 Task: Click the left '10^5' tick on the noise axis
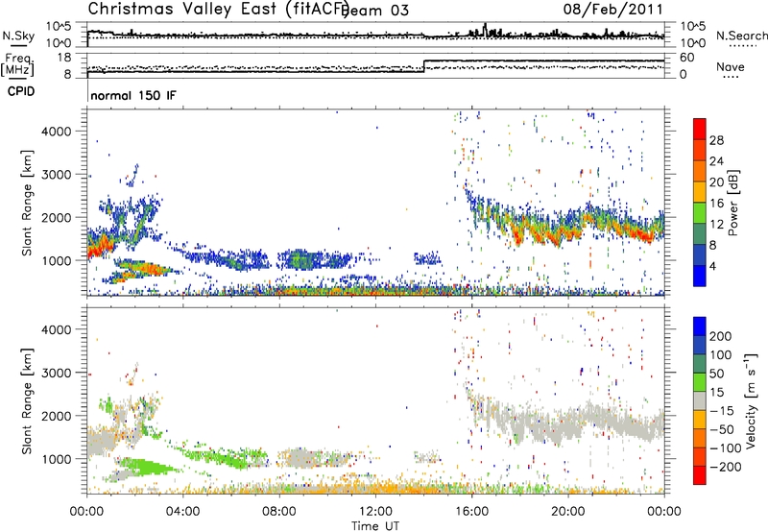60,27
